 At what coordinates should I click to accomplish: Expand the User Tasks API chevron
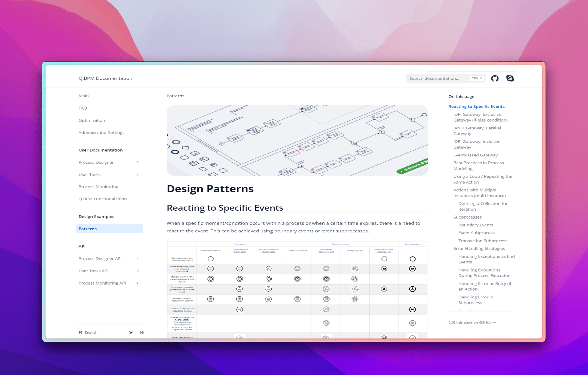137,271
